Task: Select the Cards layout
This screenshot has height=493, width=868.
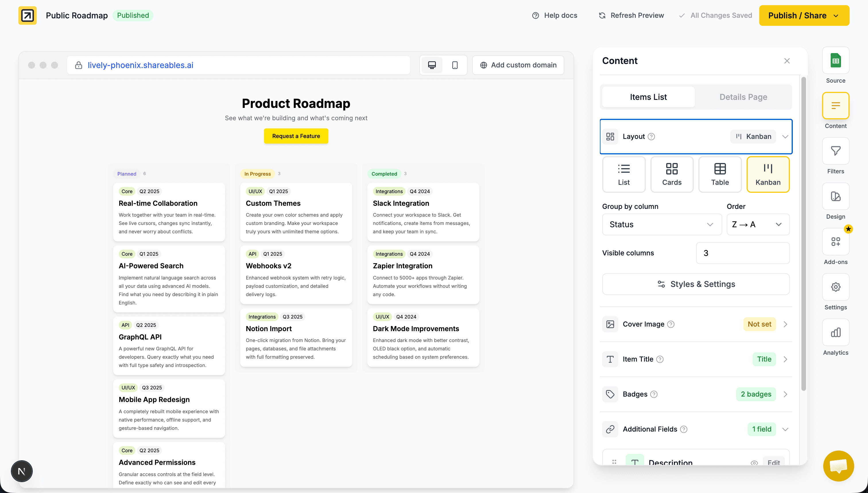Action: [672, 174]
